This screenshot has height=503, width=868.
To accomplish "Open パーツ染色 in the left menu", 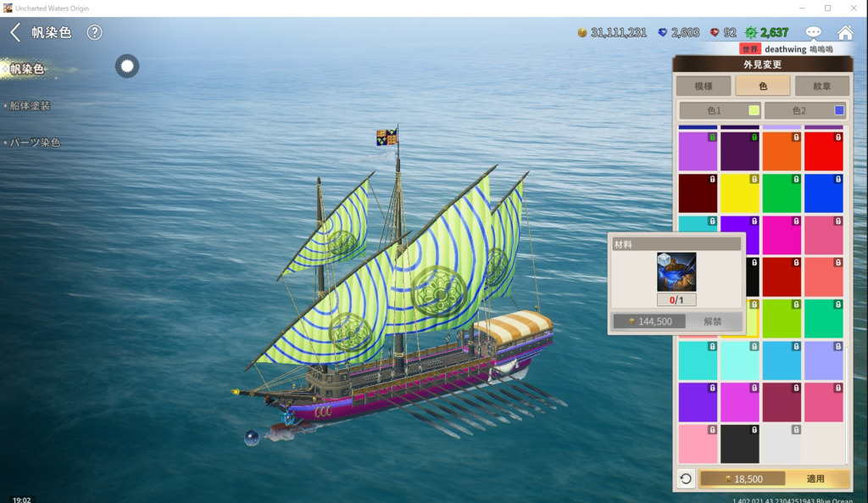I will pyautogui.click(x=34, y=143).
